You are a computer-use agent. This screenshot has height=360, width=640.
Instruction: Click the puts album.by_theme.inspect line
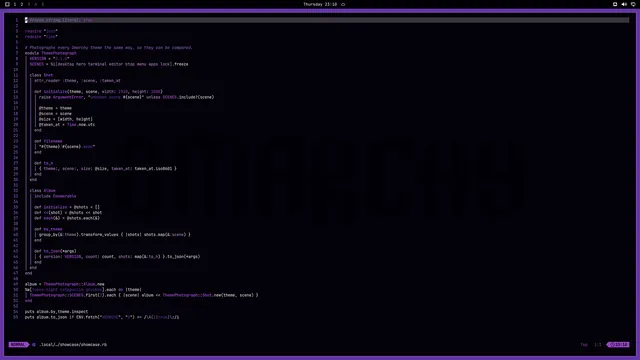56,312
